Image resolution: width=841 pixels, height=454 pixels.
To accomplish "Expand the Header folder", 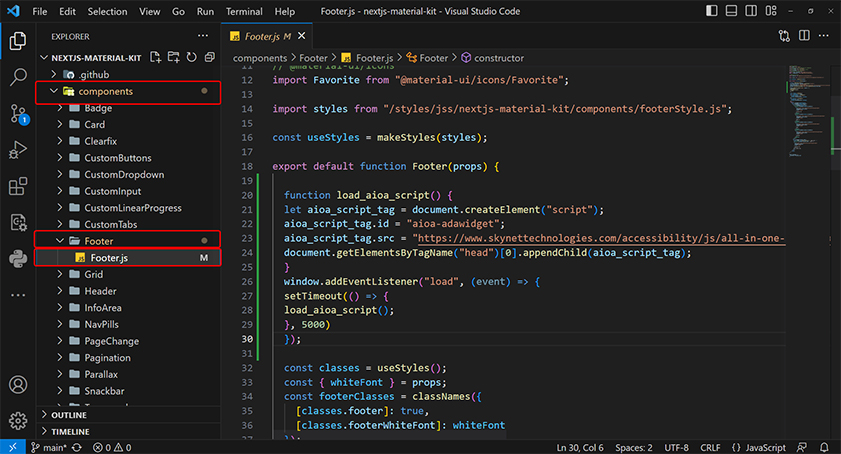I will click(60, 291).
